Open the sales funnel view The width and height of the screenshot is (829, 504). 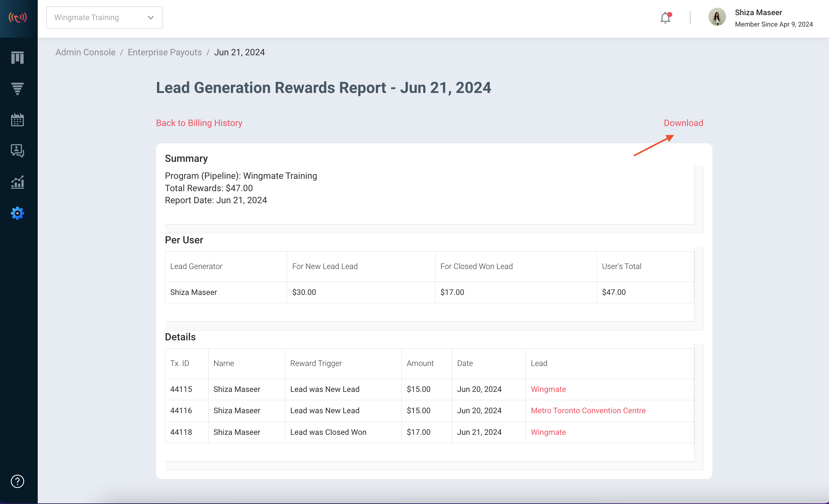[18, 88]
